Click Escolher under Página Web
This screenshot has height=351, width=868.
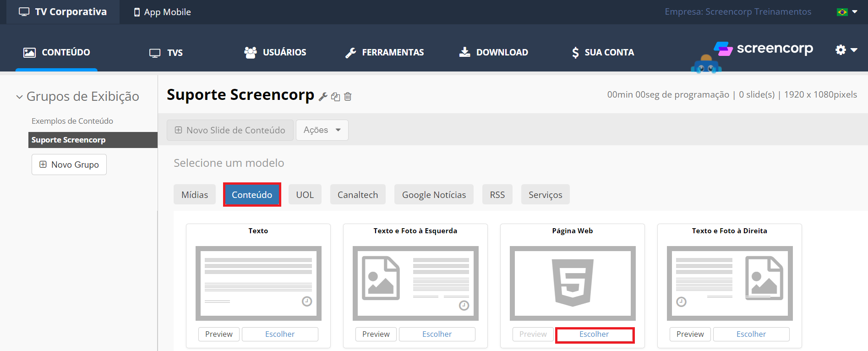595,335
